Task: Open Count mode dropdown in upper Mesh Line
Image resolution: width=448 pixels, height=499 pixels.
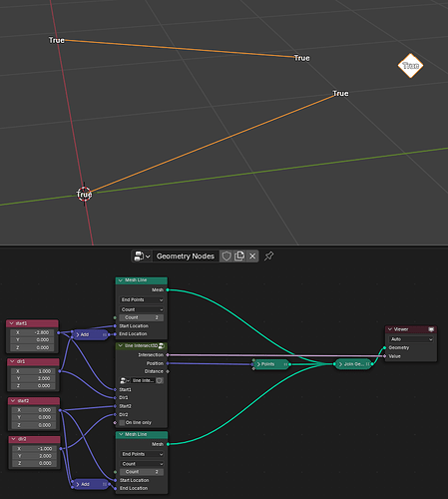Action: coord(142,309)
